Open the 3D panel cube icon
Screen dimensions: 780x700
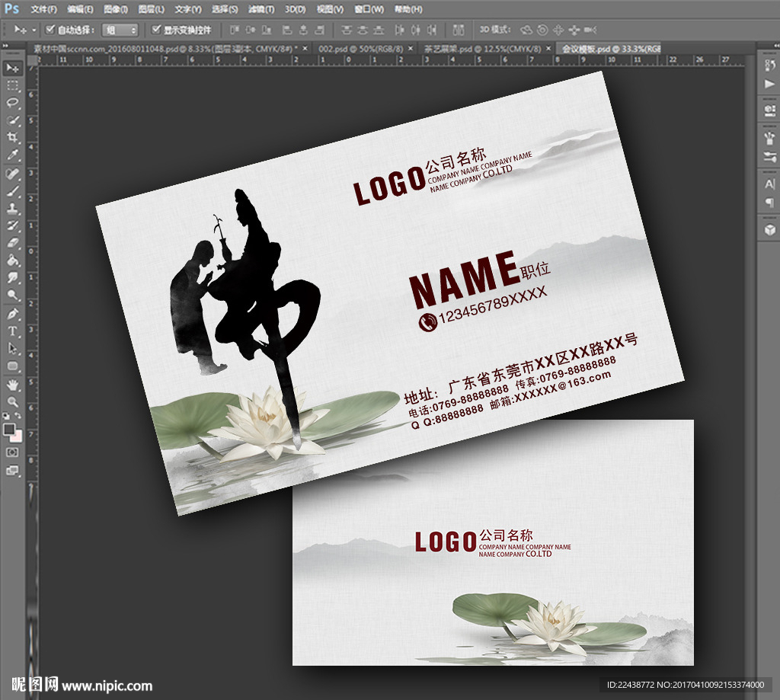pos(769,229)
